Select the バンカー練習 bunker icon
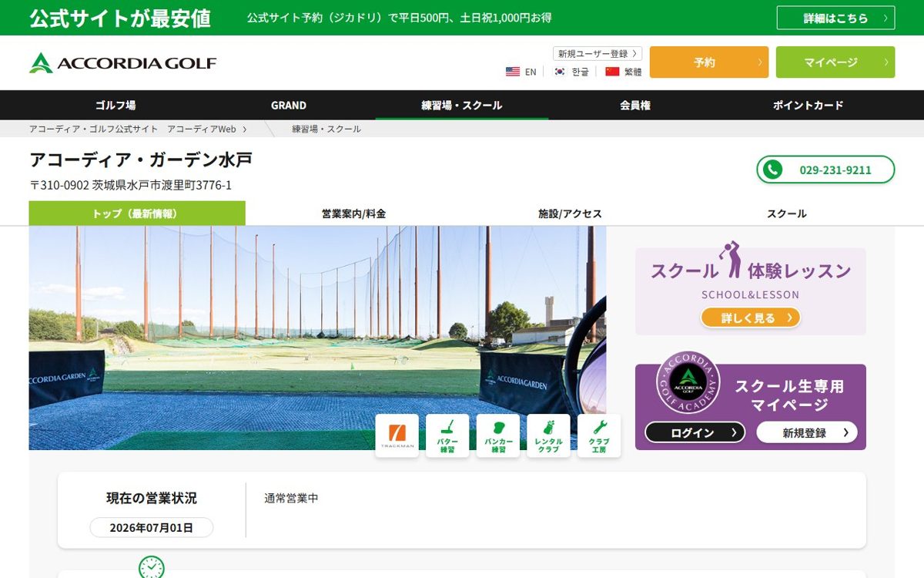Image resolution: width=924 pixels, height=578 pixels. pos(498,435)
